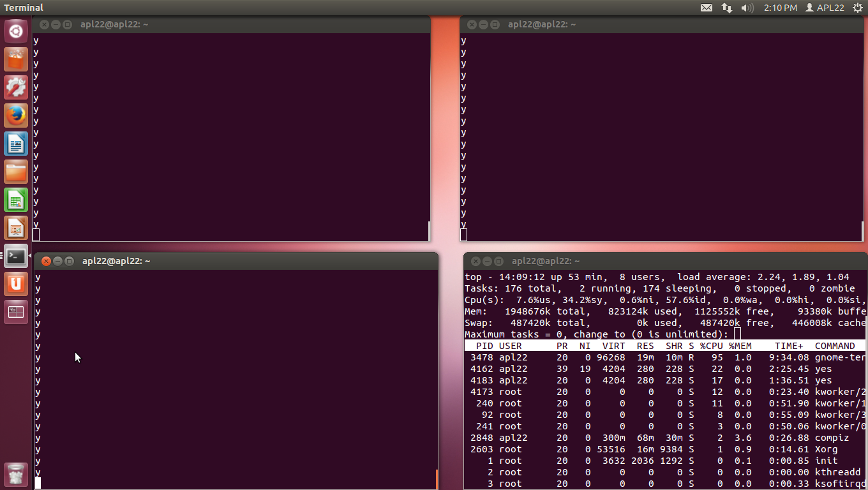Close the active bold-titled terminal window
This screenshot has height=490, width=868.
pos(46,261)
